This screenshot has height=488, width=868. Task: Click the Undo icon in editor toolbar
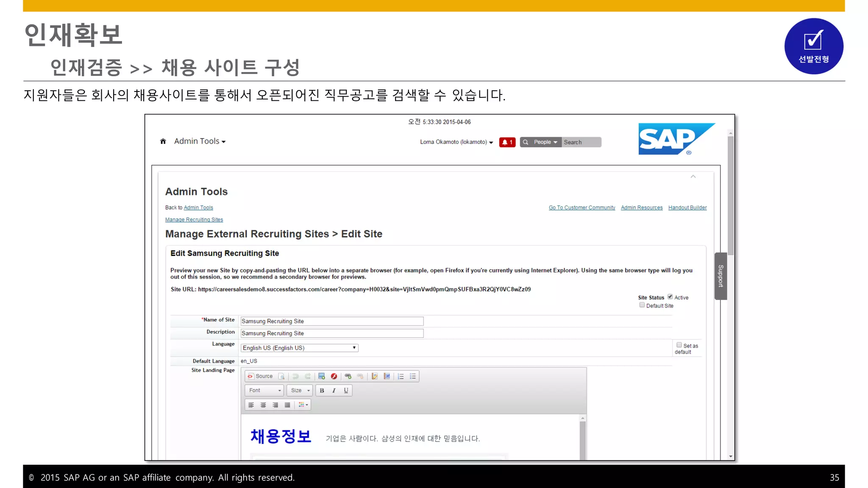(295, 376)
